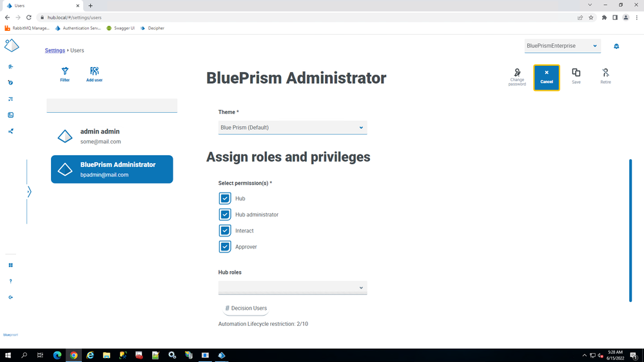644x362 pixels.
Task: Open the browser extensions puzzle icon
Action: point(604,17)
